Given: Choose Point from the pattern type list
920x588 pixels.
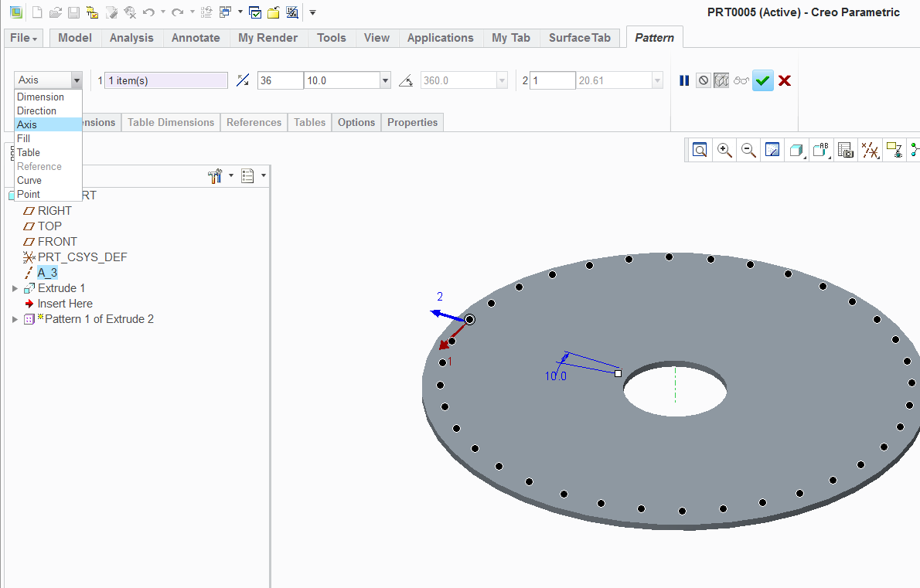Looking at the screenshot, I should click(48, 194).
